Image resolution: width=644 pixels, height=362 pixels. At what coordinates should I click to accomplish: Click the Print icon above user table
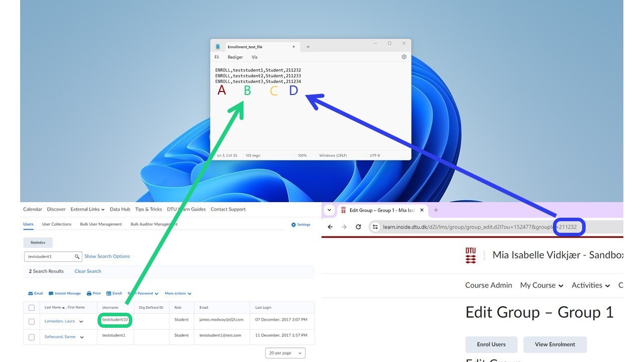[x=89, y=294]
